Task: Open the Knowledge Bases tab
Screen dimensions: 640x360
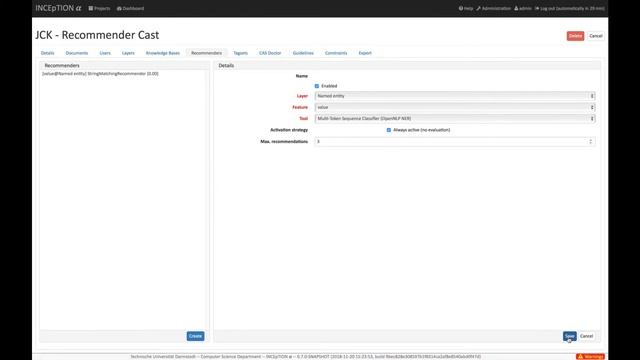Action: point(162,53)
